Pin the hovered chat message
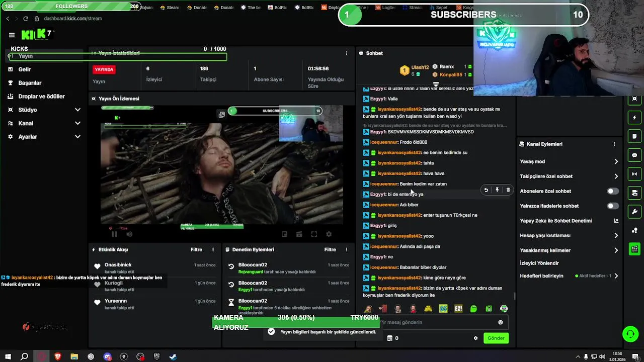Screen dimensions: 644x362 click(x=497, y=190)
